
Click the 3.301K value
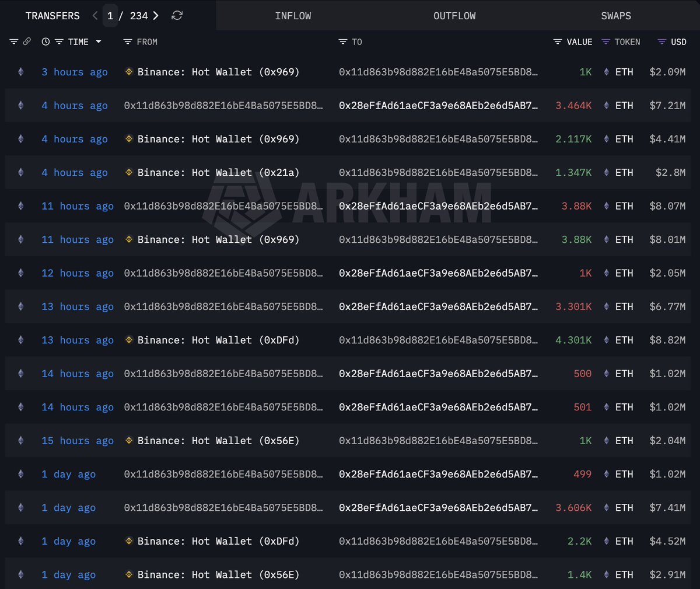click(x=573, y=306)
